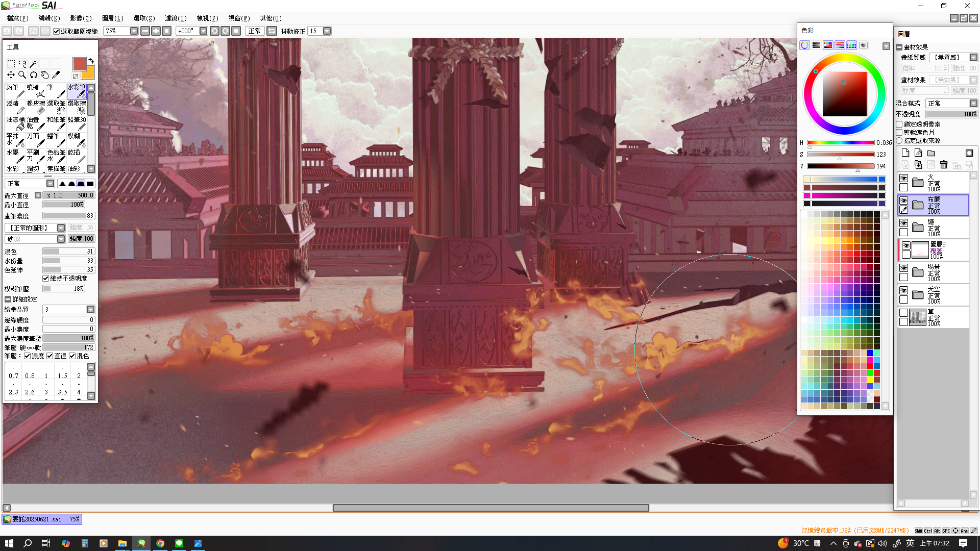The width and height of the screenshot is (980, 551).
Task: Select the magic wand tool
Action: (x=33, y=64)
